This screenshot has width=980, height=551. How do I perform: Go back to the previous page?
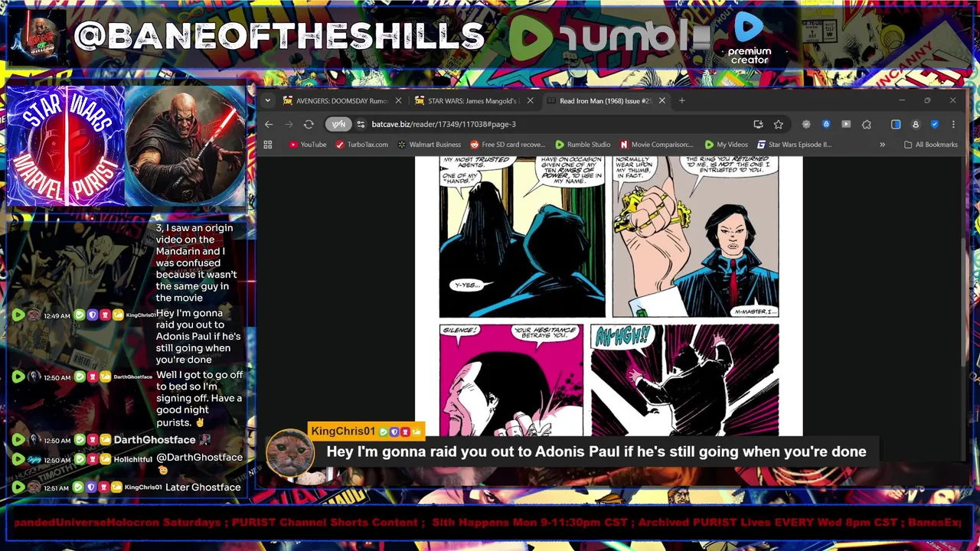click(x=269, y=124)
